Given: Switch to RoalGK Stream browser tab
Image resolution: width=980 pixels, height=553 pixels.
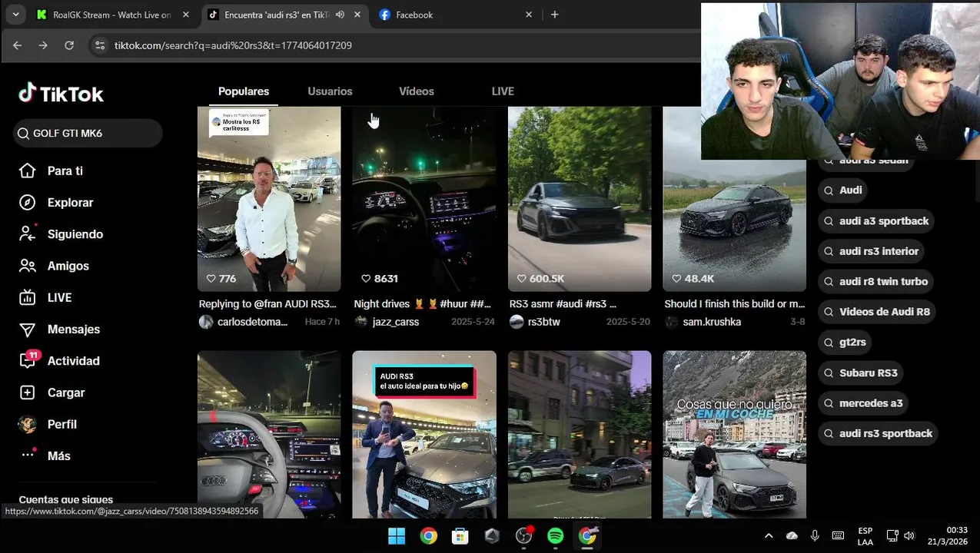Looking at the screenshot, I should click(x=112, y=15).
